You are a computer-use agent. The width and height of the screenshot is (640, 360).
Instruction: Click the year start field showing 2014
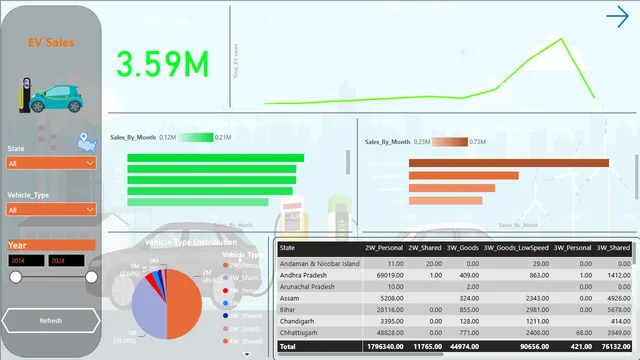point(26,260)
